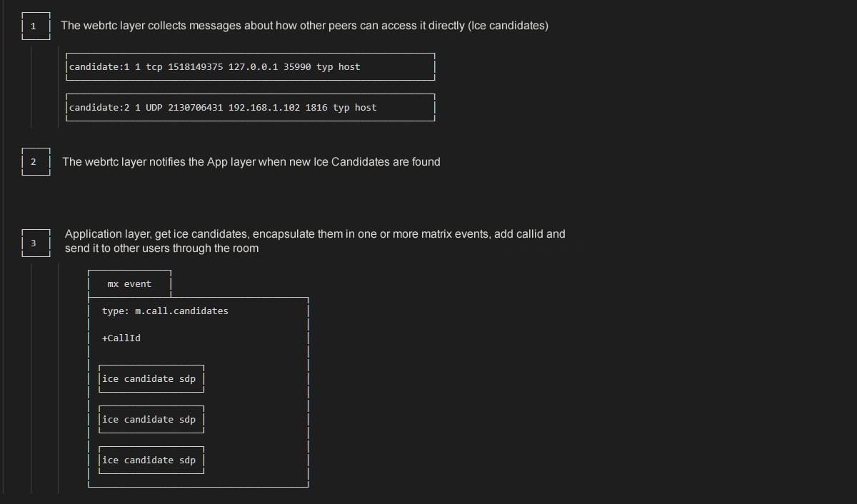Click the webrtc layer collects messages heading
Viewport: 857px width, 504px height.
pos(304,26)
